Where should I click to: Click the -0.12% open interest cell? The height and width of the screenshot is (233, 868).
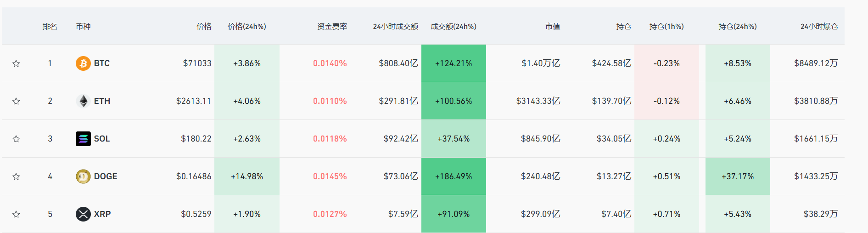pyautogui.click(x=666, y=101)
